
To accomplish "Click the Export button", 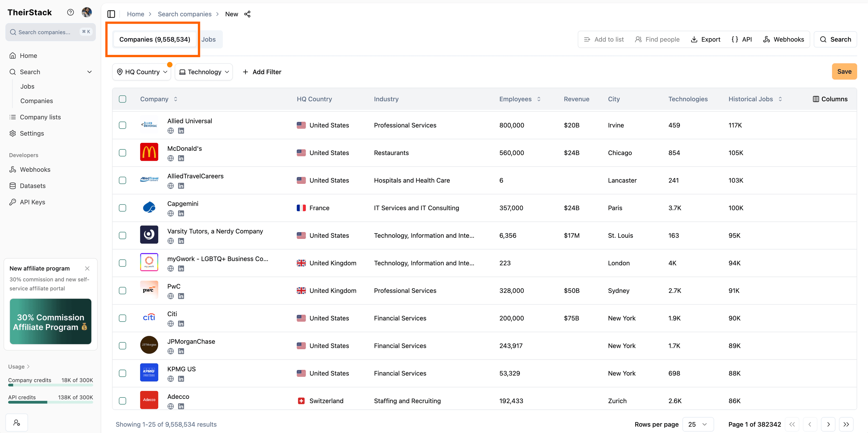I will [705, 39].
